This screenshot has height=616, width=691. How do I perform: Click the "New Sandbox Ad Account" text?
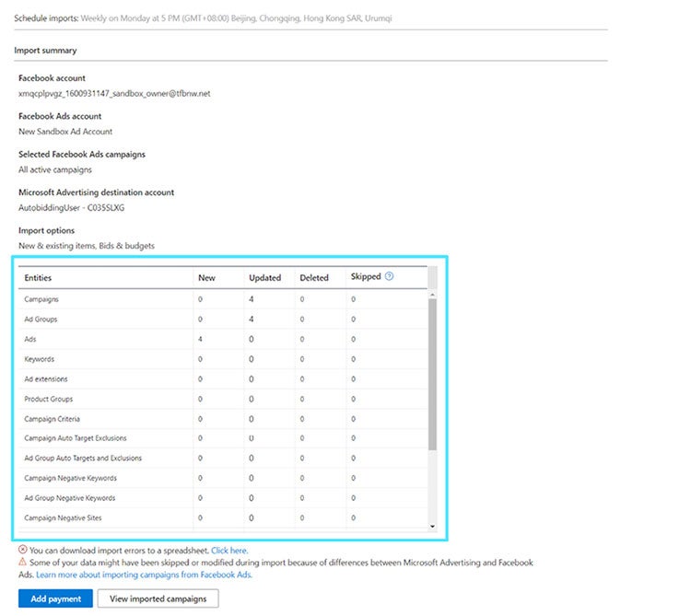(x=65, y=132)
